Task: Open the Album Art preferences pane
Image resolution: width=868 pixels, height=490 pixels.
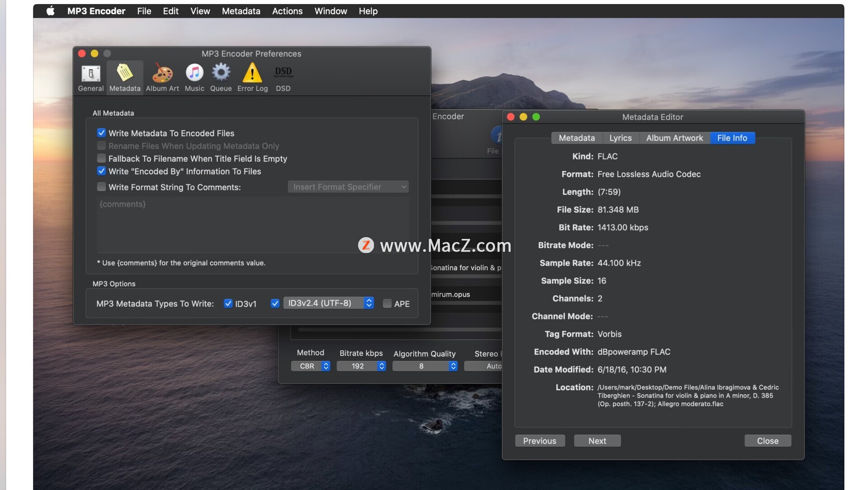Action: click(162, 77)
